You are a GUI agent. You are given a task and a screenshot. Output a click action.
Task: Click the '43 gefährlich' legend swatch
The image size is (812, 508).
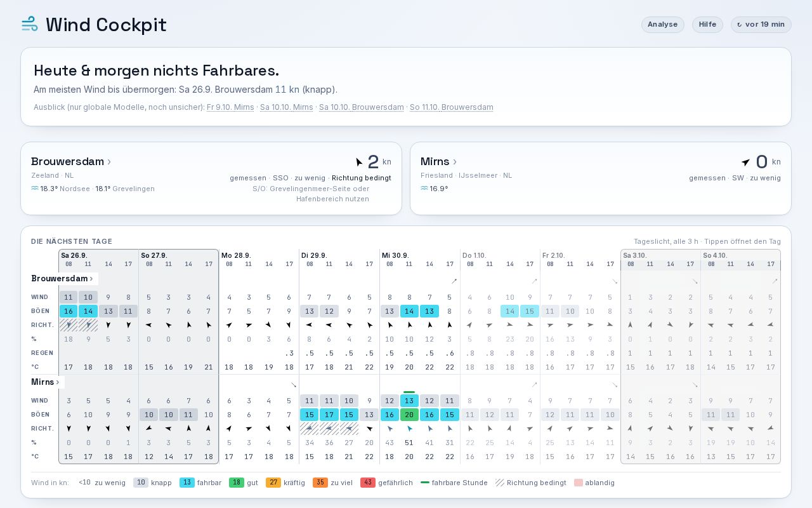pos(368,483)
